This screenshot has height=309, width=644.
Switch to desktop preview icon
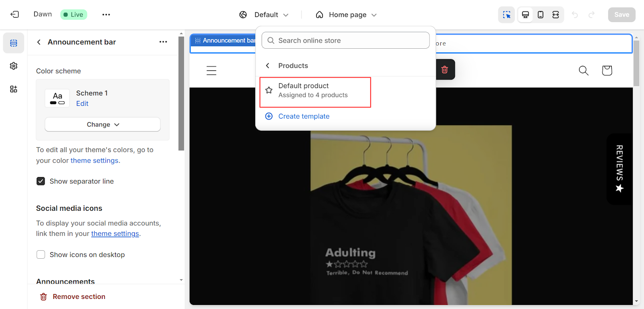coord(525,15)
